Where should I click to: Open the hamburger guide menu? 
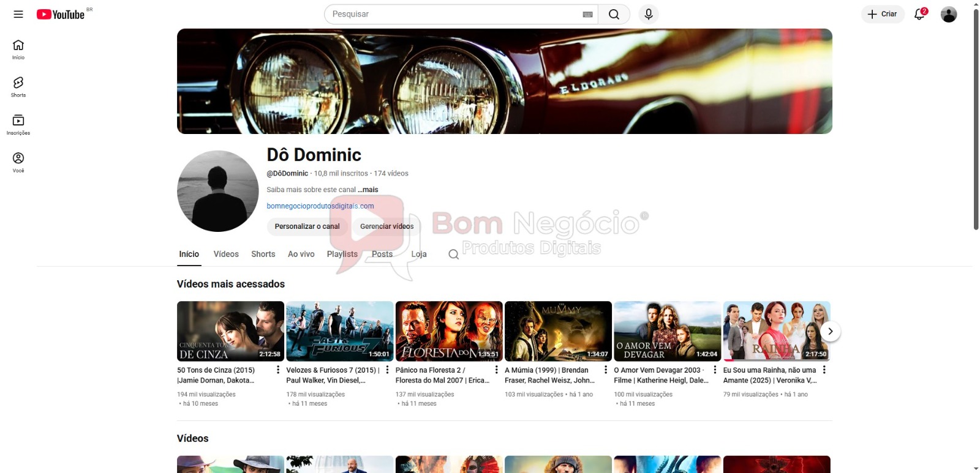pyautogui.click(x=18, y=14)
